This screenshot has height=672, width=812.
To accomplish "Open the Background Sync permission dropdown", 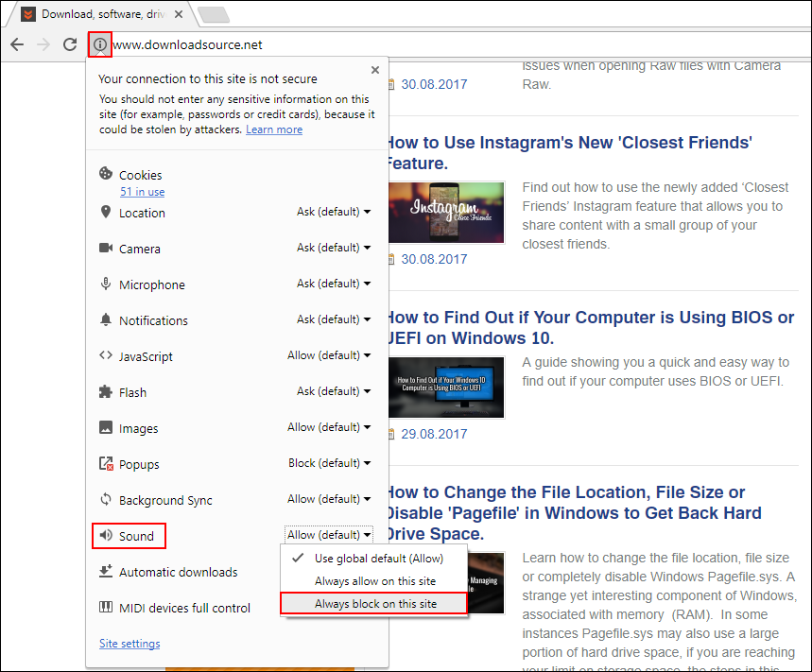I will pos(329,499).
